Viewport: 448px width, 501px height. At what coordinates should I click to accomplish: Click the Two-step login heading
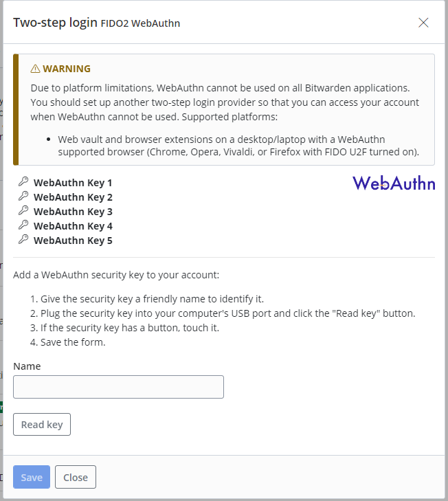(x=55, y=23)
